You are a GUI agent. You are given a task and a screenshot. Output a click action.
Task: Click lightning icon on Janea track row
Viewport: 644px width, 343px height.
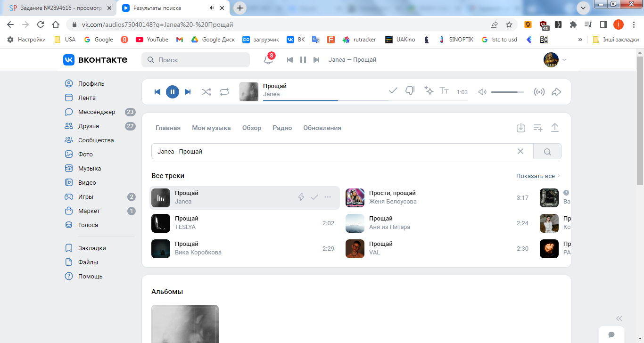[x=301, y=197]
